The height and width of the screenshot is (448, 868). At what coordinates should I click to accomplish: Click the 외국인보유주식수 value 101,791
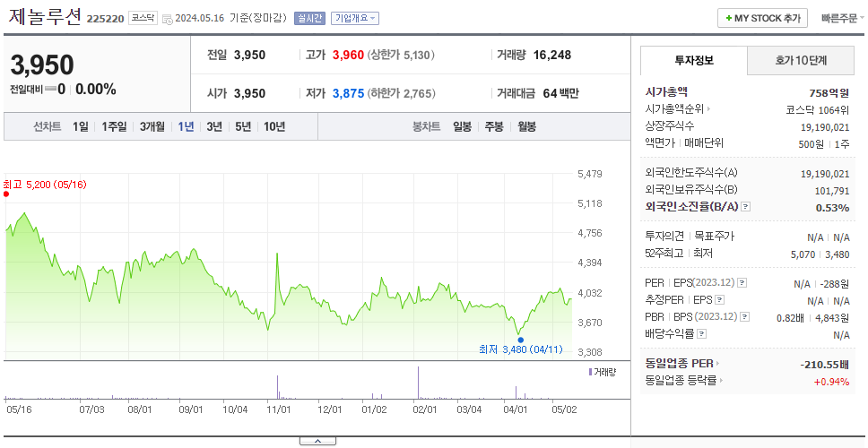(x=831, y=192)
